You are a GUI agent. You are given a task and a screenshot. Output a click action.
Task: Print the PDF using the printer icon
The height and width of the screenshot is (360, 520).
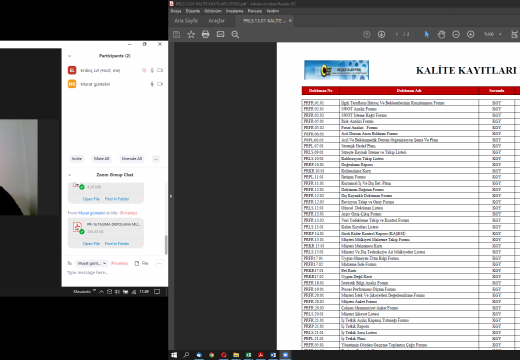click(205, 34)
